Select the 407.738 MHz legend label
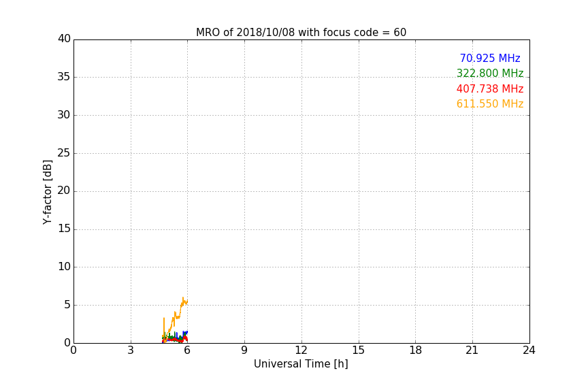588x392 pixels. coord(490,89)
